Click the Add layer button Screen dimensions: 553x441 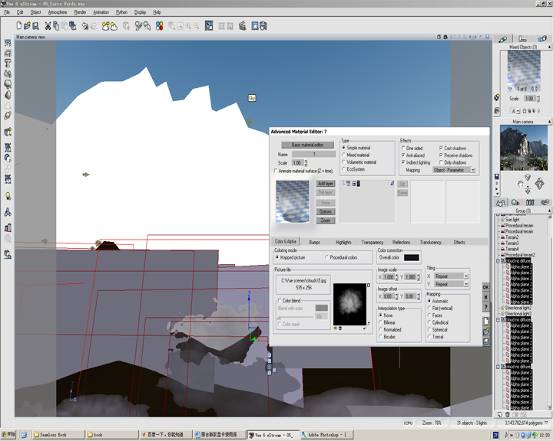click(325, 183)
